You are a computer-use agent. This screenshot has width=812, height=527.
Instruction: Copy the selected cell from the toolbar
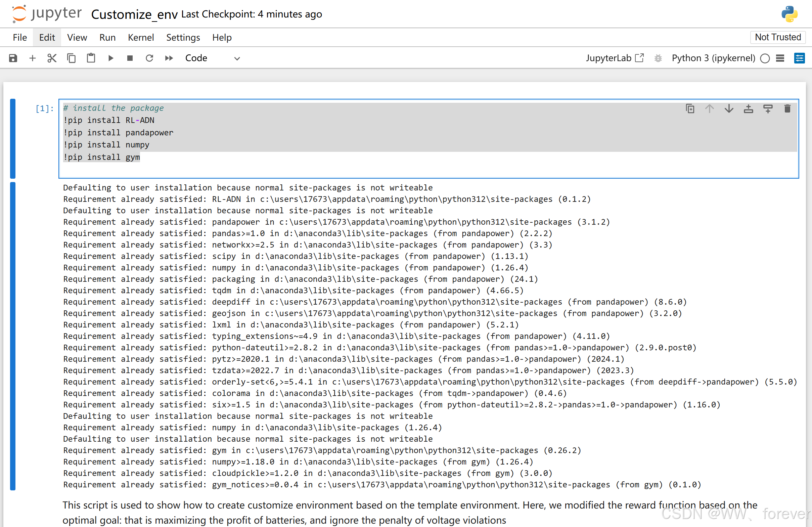point(71,58)
